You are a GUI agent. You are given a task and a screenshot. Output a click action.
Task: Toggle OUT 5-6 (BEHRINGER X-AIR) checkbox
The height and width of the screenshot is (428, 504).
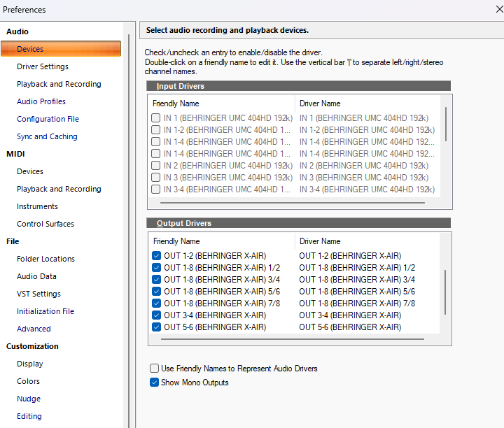[x=157, y=327]
